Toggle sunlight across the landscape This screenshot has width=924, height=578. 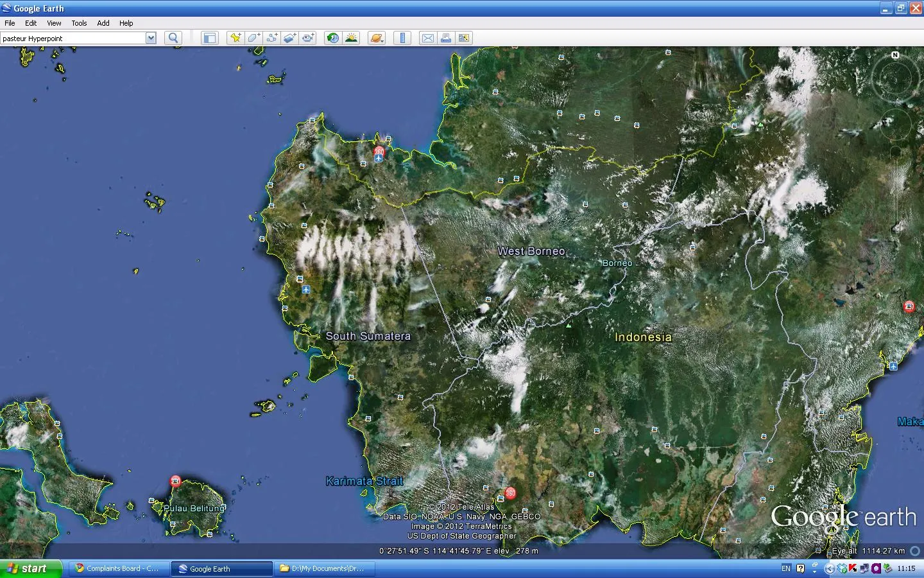351,38
